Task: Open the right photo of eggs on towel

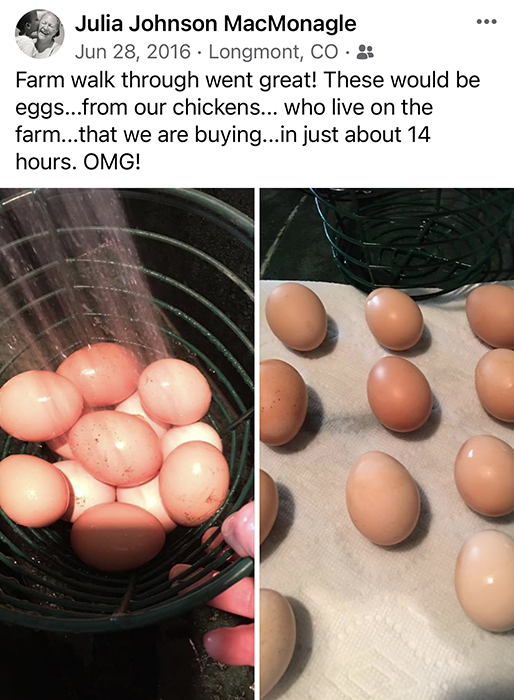Action: coord(387,444)
